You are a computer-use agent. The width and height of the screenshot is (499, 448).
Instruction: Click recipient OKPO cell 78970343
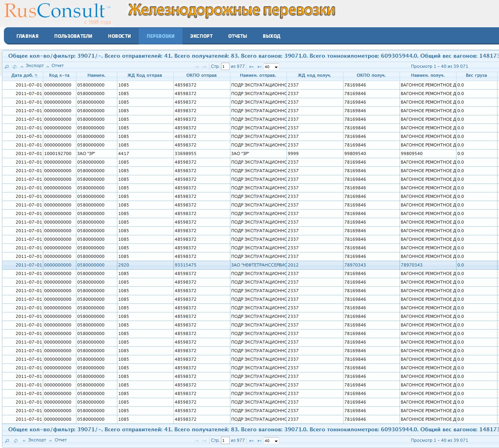click(371, 265)
